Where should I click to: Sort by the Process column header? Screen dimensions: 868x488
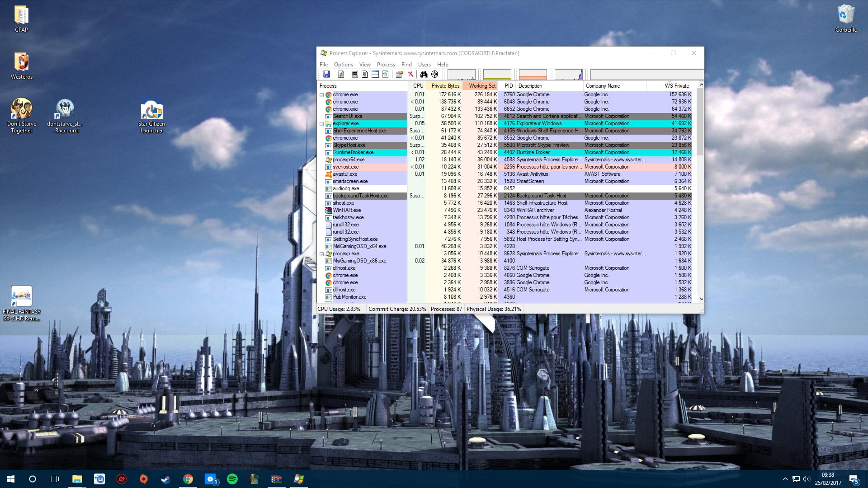pyautogui.click(x=362, y=86)
